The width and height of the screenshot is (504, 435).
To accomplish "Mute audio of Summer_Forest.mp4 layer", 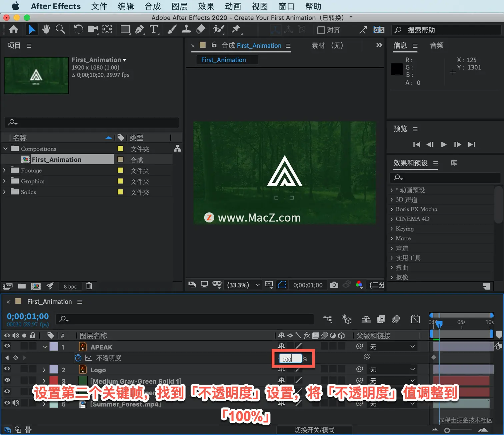I will [x=16, y=403].
